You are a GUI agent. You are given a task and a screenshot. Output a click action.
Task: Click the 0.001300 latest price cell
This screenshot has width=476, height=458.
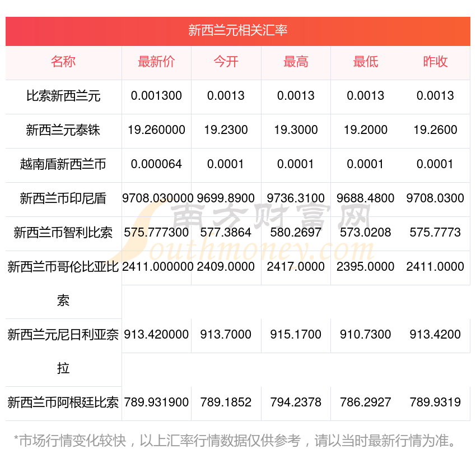point(156,96)
